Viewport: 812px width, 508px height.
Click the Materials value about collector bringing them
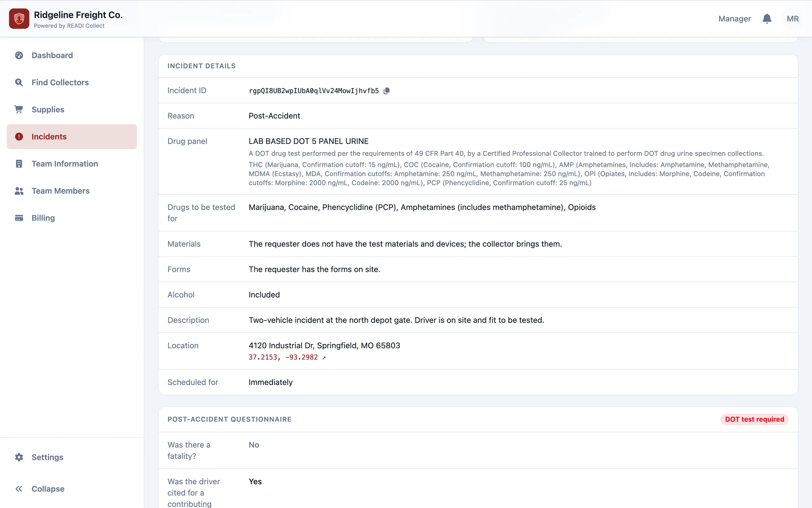click(x=405, y=244)
